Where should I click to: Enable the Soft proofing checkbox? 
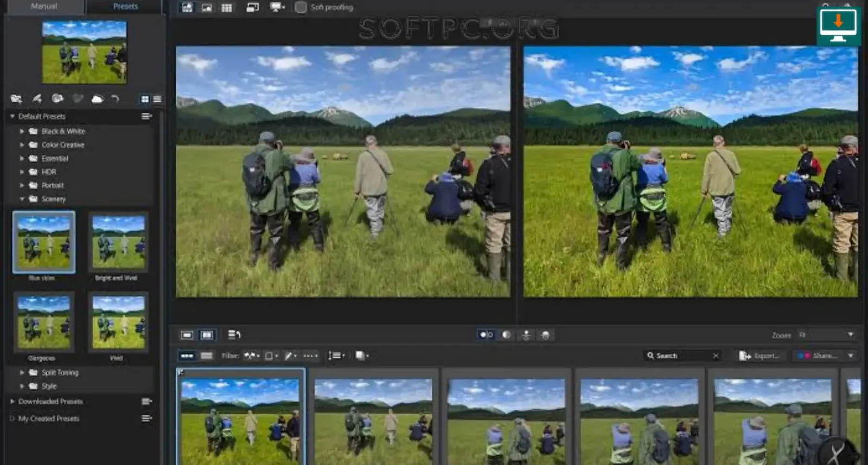pos(301,8)
